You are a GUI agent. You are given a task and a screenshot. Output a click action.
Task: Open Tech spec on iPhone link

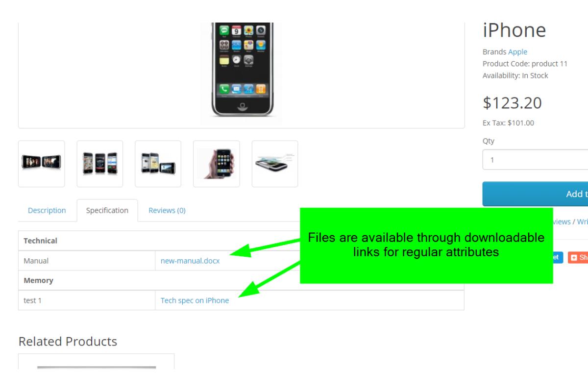tap(195, 300)
